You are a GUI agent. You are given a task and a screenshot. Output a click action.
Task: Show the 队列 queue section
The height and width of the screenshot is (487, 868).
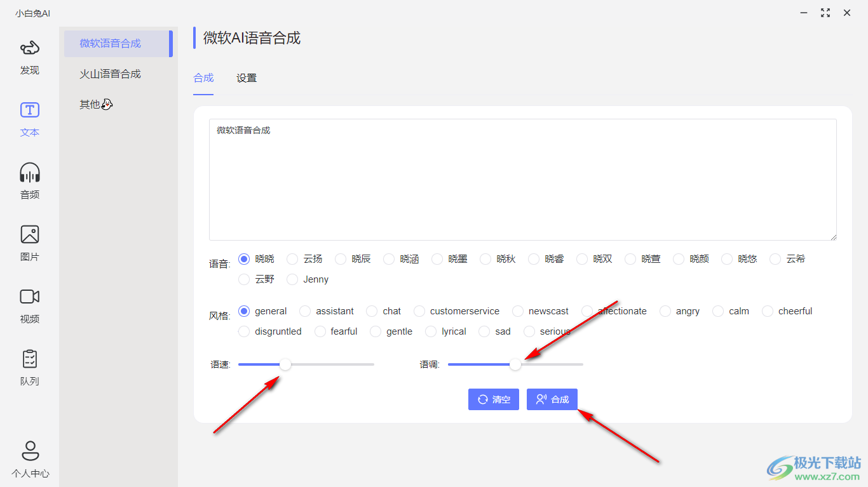[30, 368]
